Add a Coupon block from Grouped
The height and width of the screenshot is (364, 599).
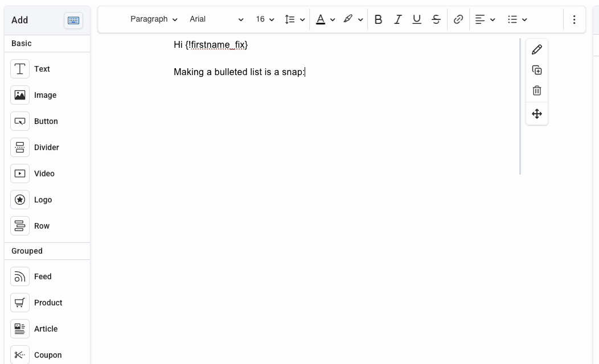[47, 354]
